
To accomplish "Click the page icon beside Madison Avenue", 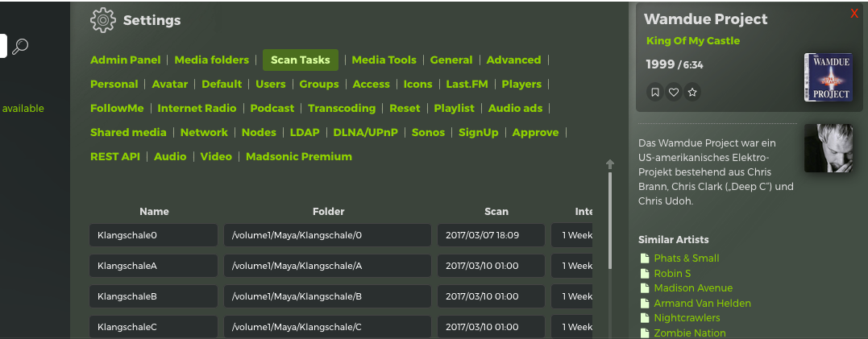I will [644, 288].
